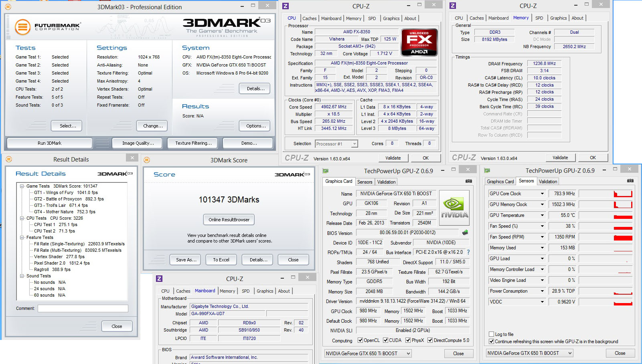
Task: Click OK in the CPU-Z CPU window
Action: tap(425, 158)
